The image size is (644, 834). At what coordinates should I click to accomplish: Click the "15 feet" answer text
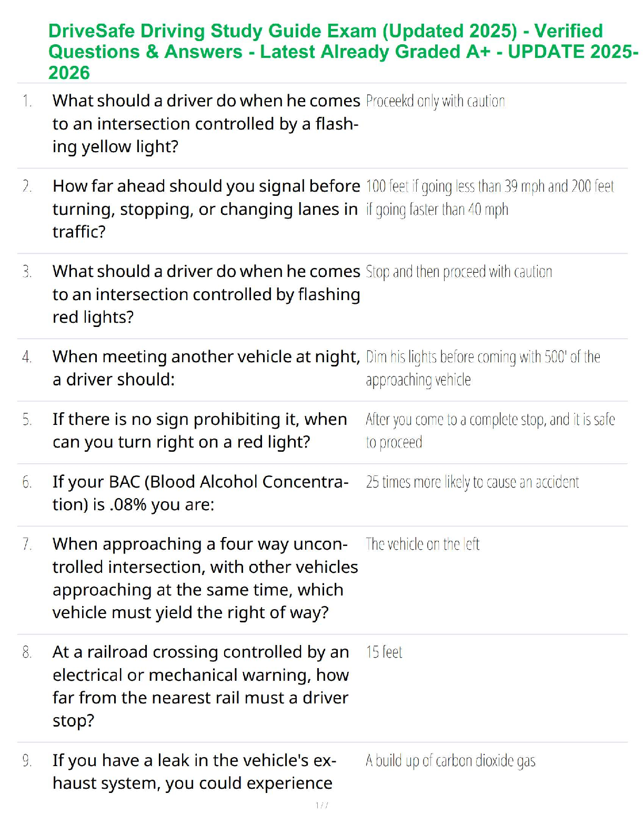tap(384, 652)
